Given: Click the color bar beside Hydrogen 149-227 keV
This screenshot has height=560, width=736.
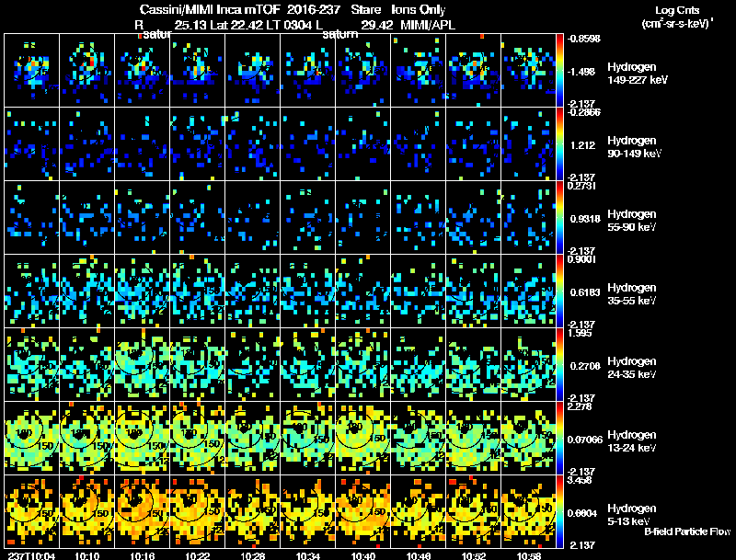Looking at the screenshot, I should click(559, 70).
